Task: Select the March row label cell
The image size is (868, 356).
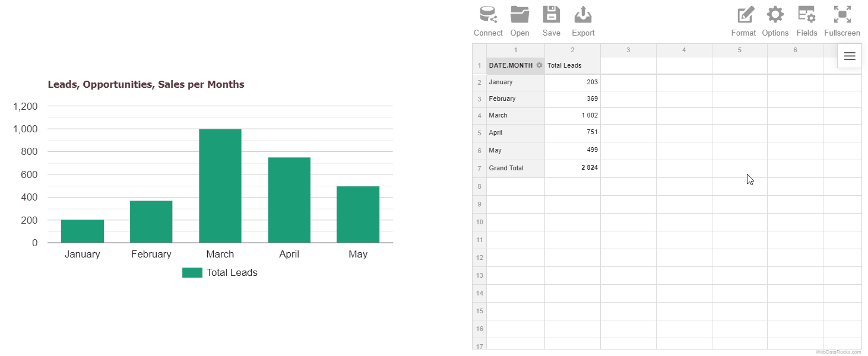Action: pyautogui.click(x=515, y=116)
